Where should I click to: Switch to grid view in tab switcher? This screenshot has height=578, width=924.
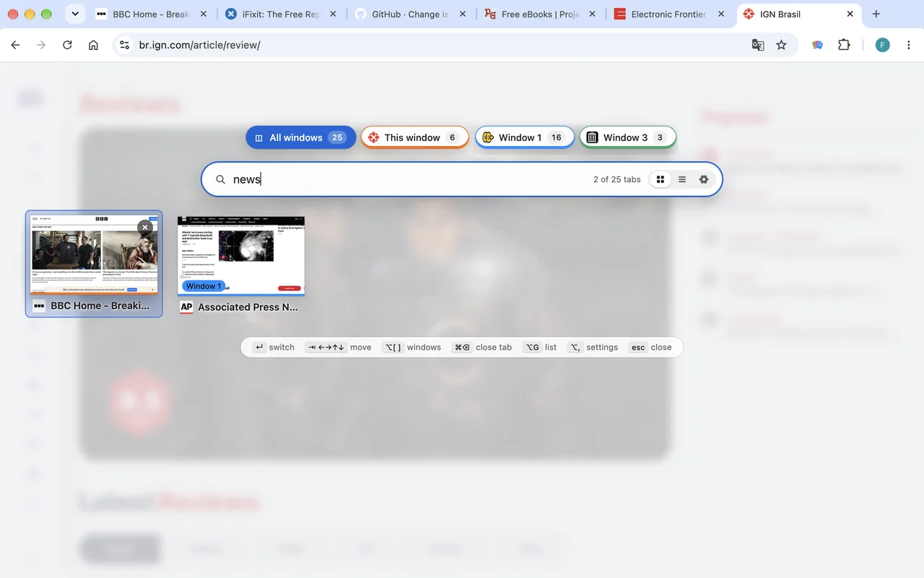click(661, 179)
